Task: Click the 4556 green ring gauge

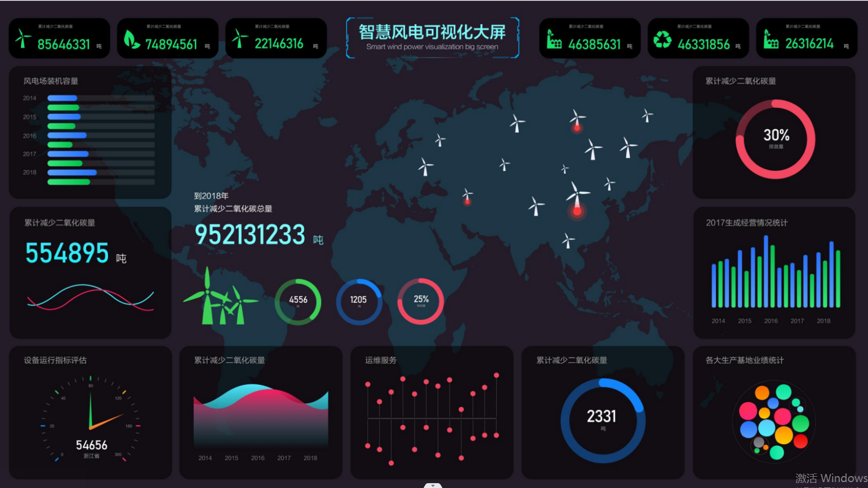Action: (298, 302)
